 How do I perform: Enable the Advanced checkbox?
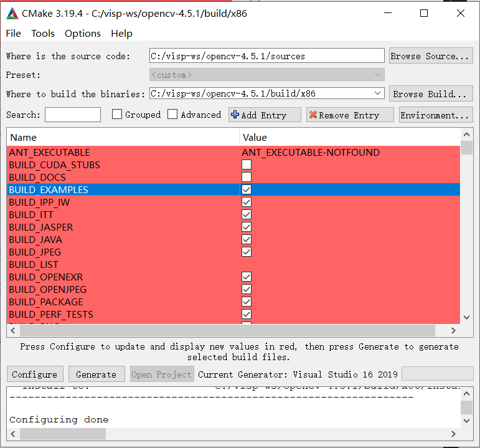point(172,114)
